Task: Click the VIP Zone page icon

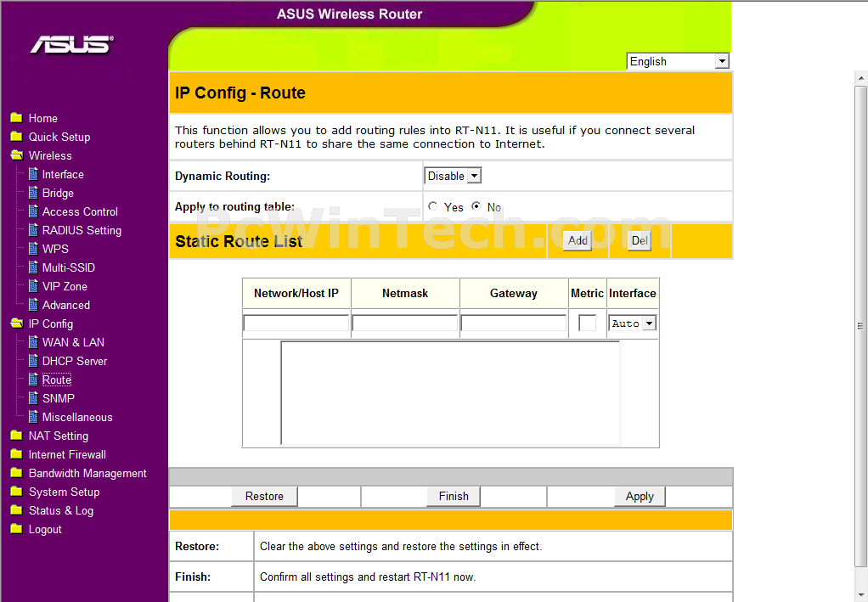Action: (33, 287)
